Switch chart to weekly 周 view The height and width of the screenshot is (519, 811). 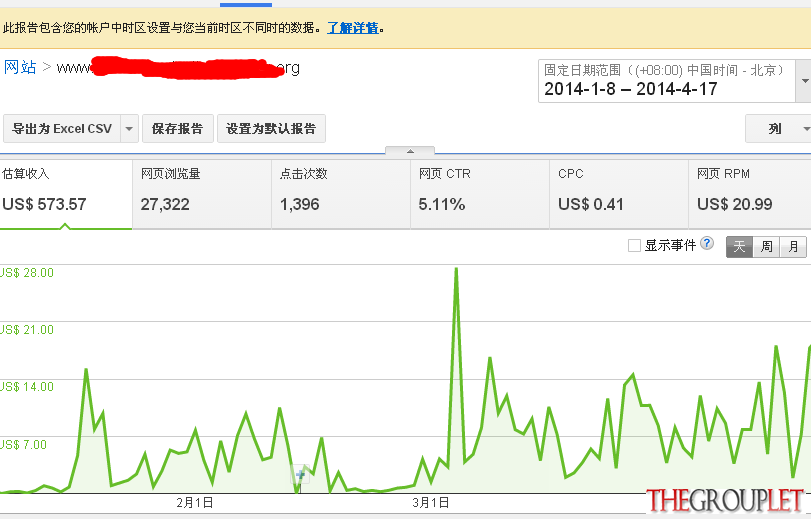tap(767, 246)
